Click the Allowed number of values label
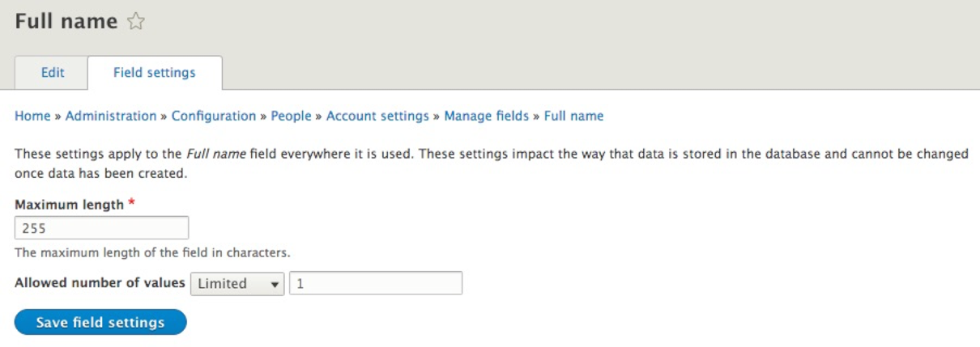980x347 pixels. point(100,283)
